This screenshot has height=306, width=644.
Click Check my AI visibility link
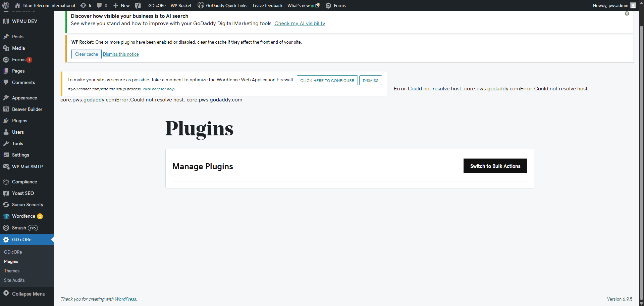[x=300, y=24]
